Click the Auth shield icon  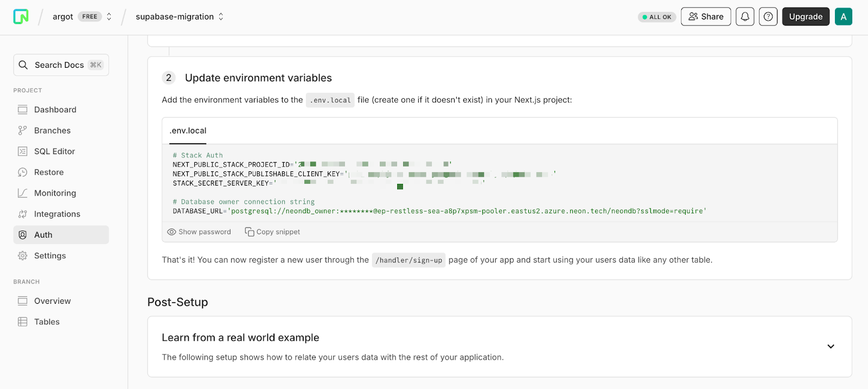point(22,235)
